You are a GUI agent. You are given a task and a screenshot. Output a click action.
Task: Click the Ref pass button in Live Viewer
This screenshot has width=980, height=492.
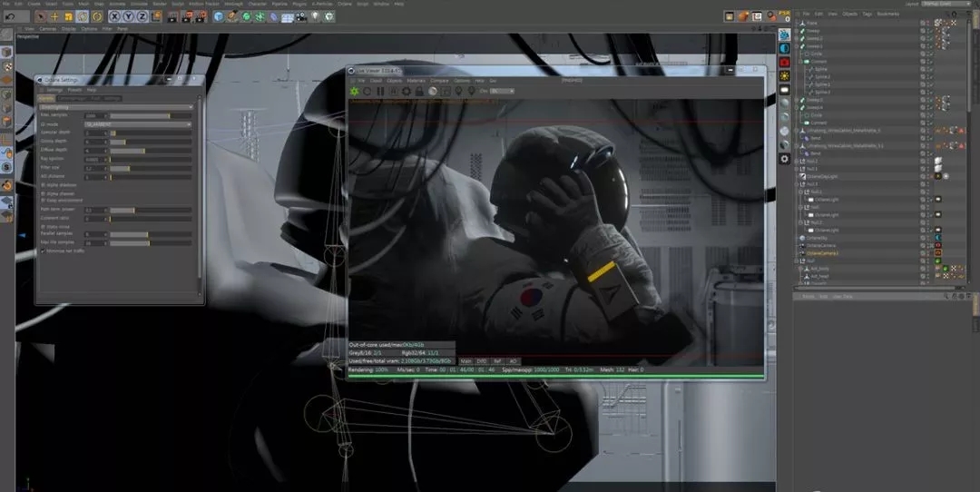tap(497, 361)
